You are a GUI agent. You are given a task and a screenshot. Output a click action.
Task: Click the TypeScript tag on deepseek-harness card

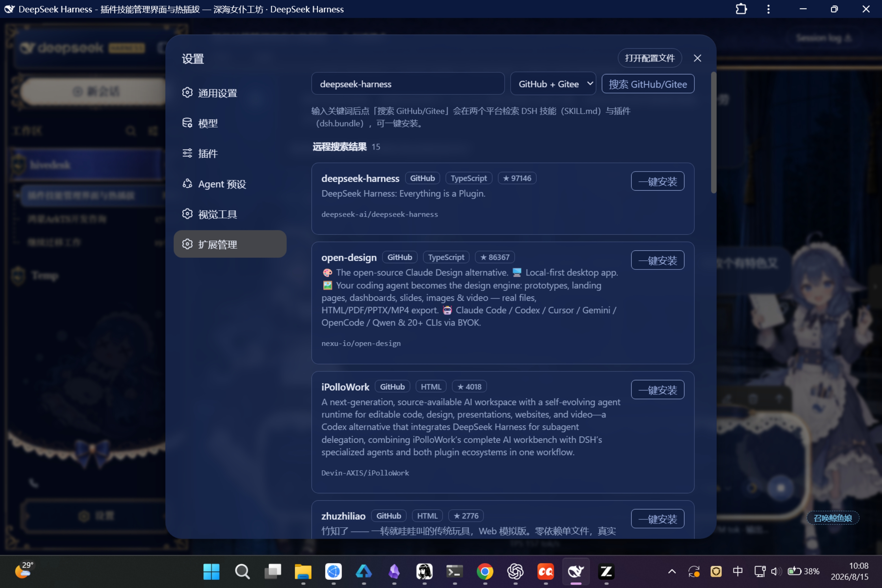coord(468,178)
